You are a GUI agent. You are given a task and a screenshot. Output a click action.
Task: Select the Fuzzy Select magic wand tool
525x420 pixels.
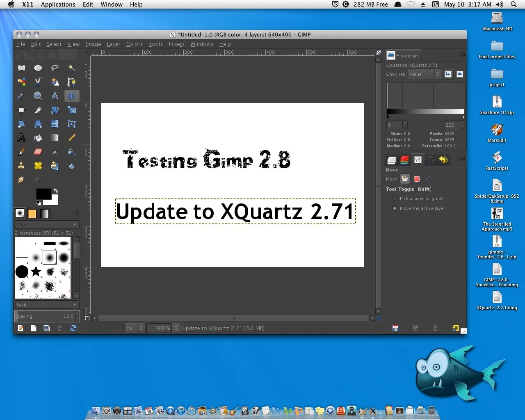coord(72,68)
